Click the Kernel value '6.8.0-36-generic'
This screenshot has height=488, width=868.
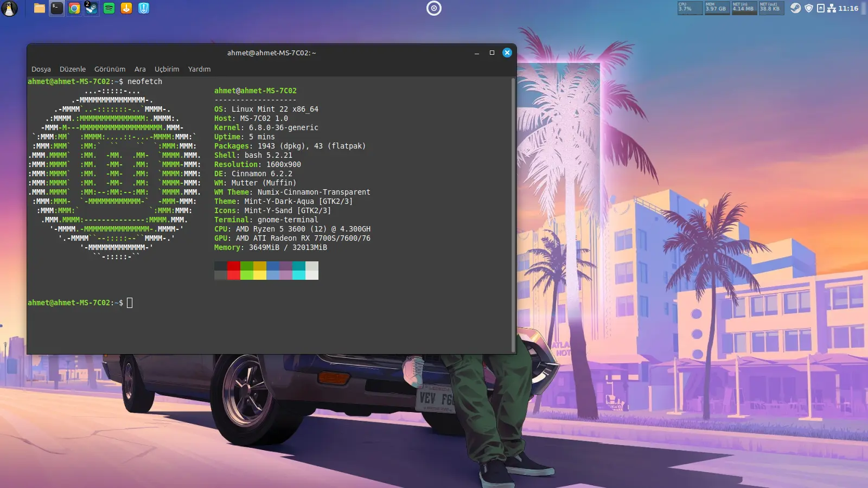pos(284,127)
